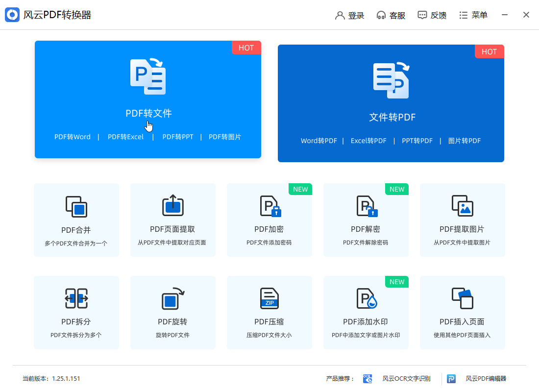Click 压缩PDF文件大小 description

click(x=269, y=335)
